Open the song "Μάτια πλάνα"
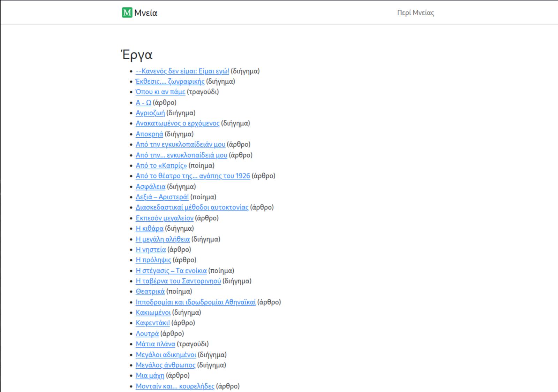558x392 pixels. coord(155,344)
